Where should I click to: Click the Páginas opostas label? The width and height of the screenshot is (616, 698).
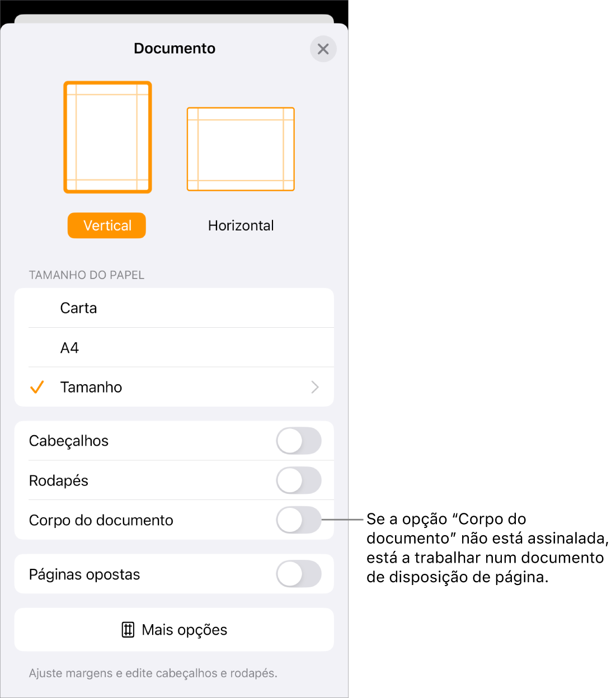[84, 574]
